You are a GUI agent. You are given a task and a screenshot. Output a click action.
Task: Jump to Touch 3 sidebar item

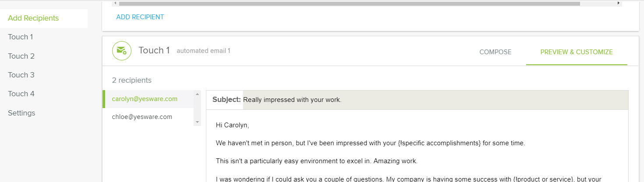(x=21, y=75)
